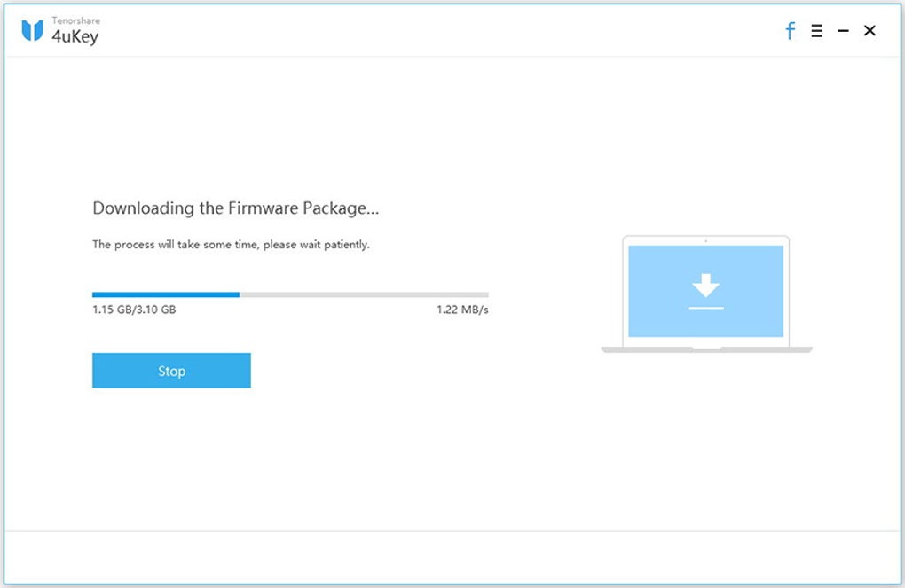Open the Facebook page icon

pyautogui.click(x=791, y=31)
